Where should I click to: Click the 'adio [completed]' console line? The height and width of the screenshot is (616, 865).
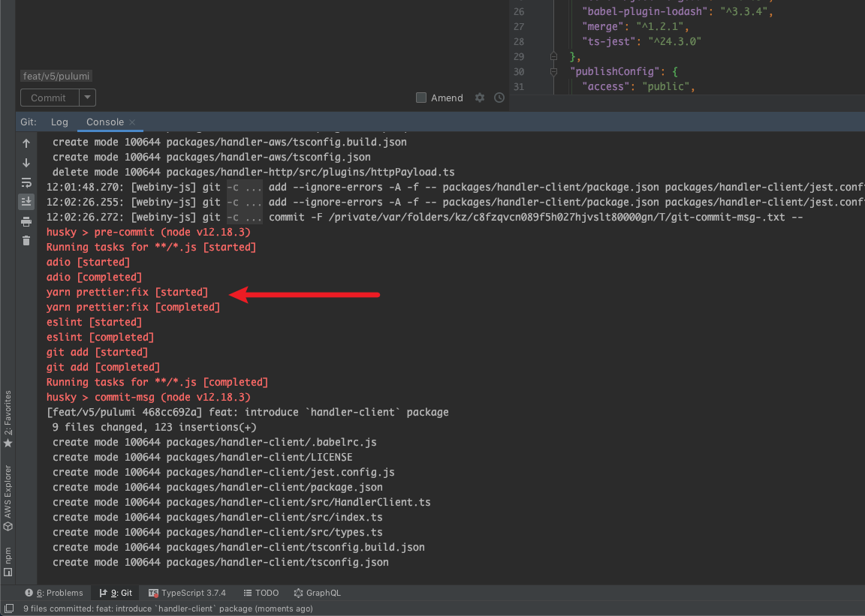pyautogui.click(x=94, y=278)
